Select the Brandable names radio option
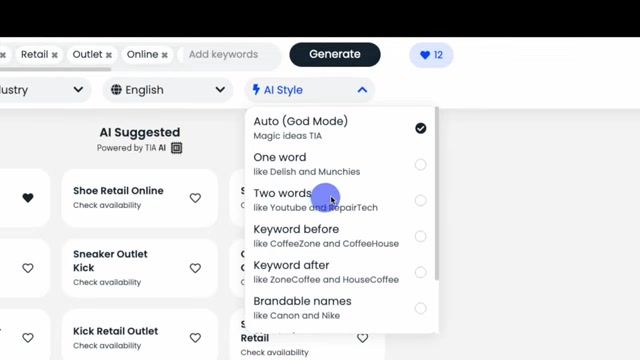 click(420, 308)
